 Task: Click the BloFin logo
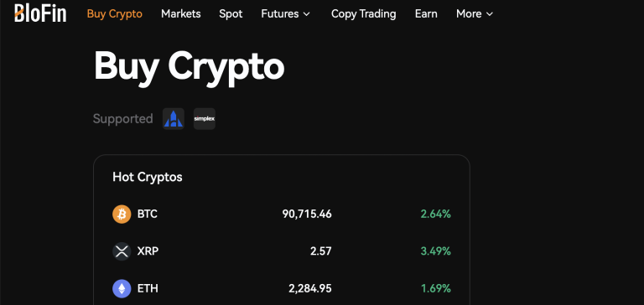[x=40, y=13]
